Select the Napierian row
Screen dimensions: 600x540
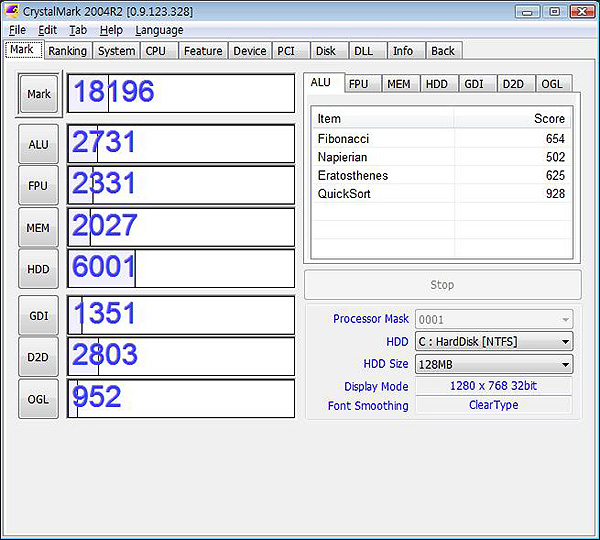(441, 157)
